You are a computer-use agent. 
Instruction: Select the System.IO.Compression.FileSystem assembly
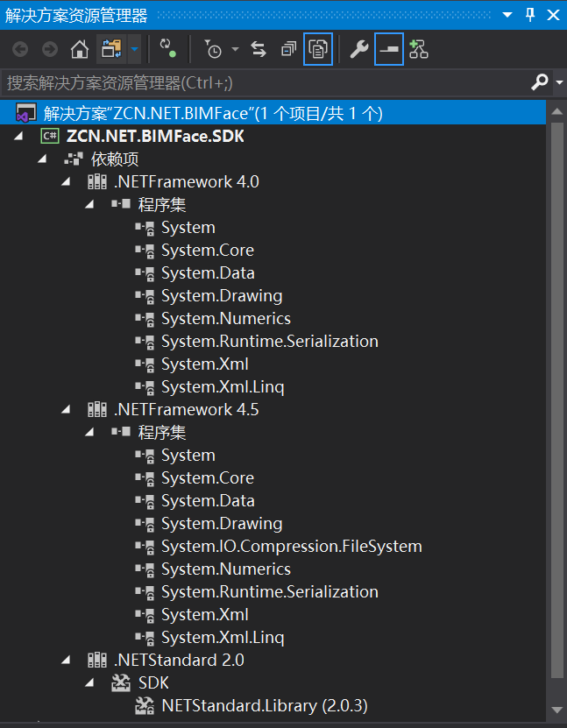(292, 546)
